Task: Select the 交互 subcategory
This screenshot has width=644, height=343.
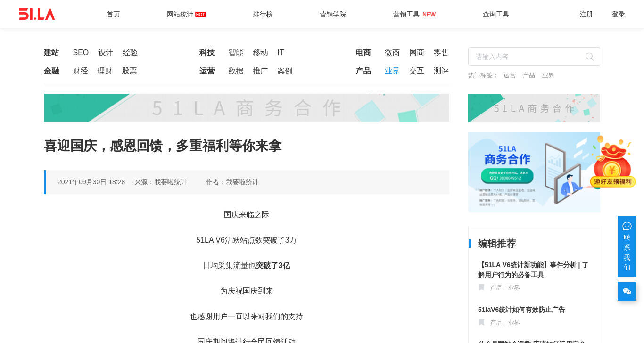Action: pos(417,71)
